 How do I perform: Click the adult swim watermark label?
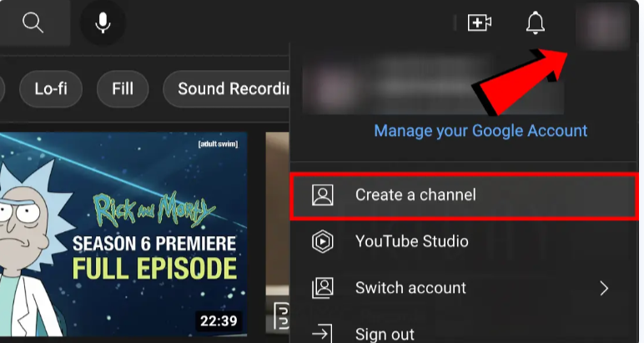(218, 144)
